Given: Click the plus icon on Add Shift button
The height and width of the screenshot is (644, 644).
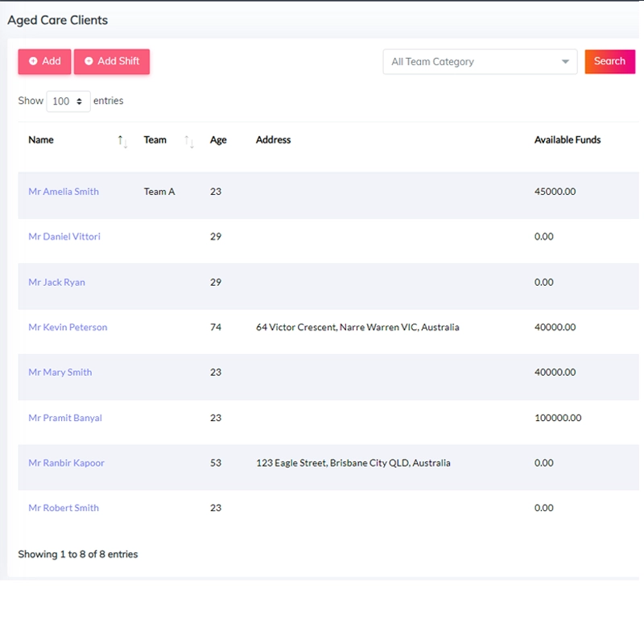Looking at the screenshot, I should tap(89, 61).
